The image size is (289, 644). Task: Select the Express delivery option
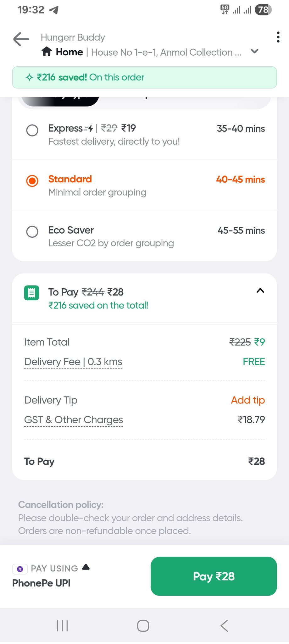click(32, 130)
